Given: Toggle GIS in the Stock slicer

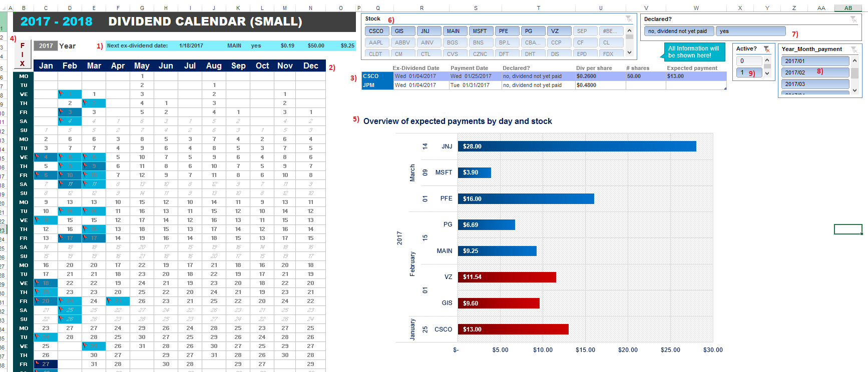Looking at the screenshot, I should click(403, 31).
